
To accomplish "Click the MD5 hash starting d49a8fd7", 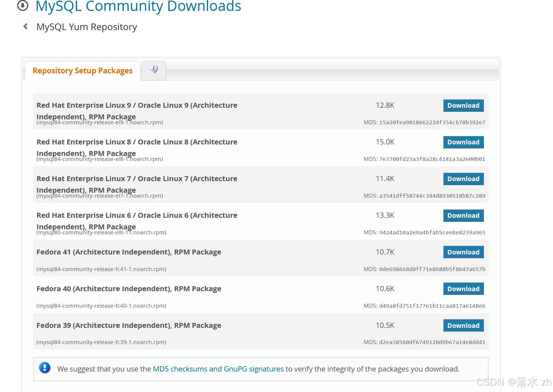I will [x=432, y=306].
